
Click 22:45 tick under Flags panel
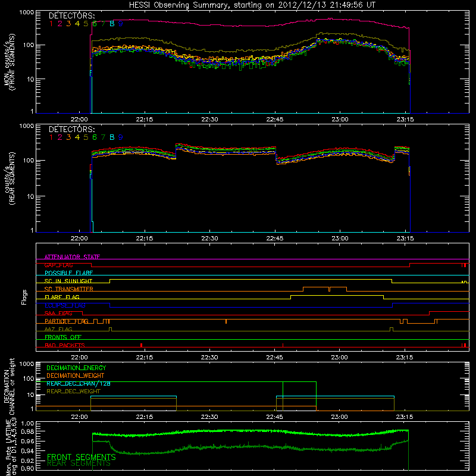274,358
